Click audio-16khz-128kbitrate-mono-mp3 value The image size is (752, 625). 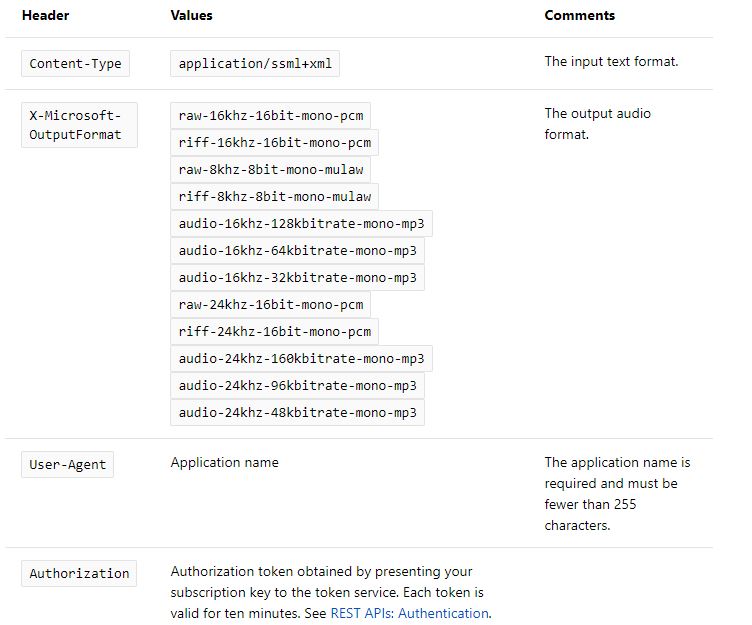point(301,223)
